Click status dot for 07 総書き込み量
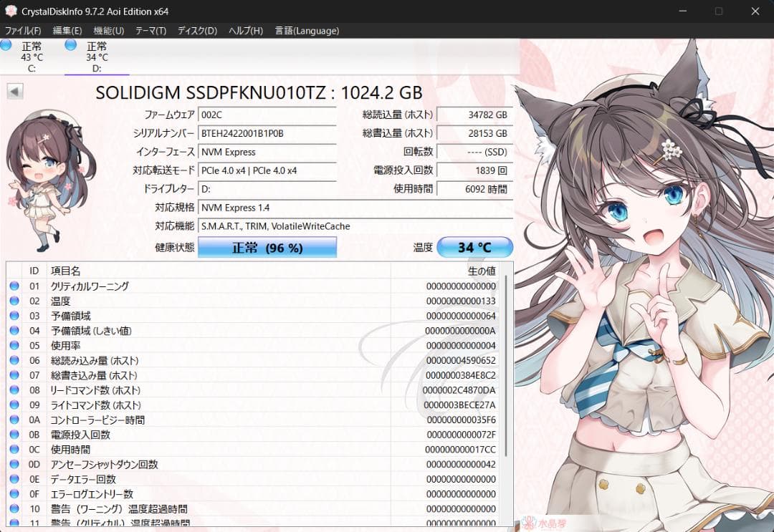This screenshot has width=774, height=532. [14, 374]
